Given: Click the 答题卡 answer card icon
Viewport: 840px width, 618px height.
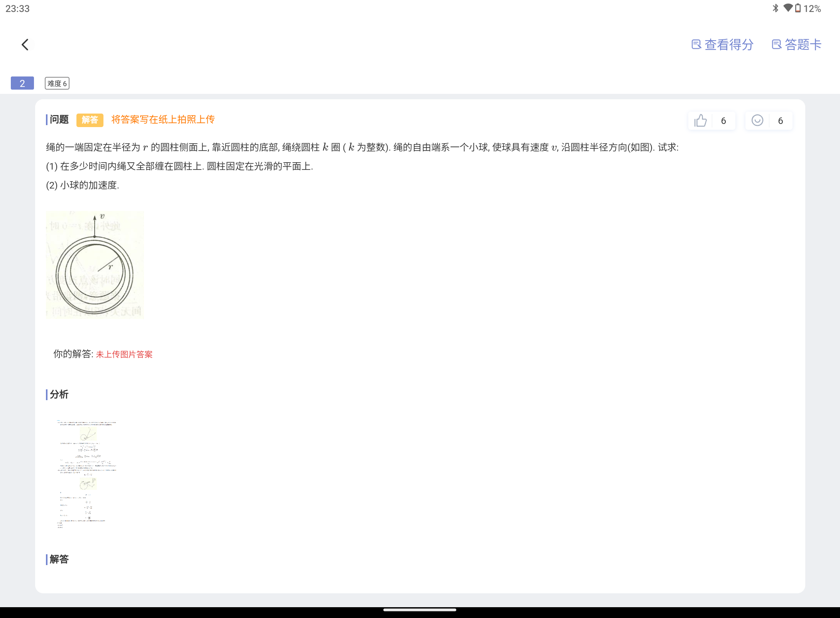Looking at the screenshot, I should coord(776,45).
